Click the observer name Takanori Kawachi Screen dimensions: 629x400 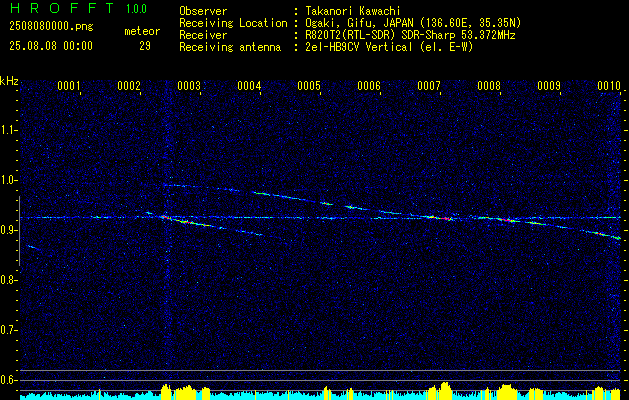[x=353, y=11]
